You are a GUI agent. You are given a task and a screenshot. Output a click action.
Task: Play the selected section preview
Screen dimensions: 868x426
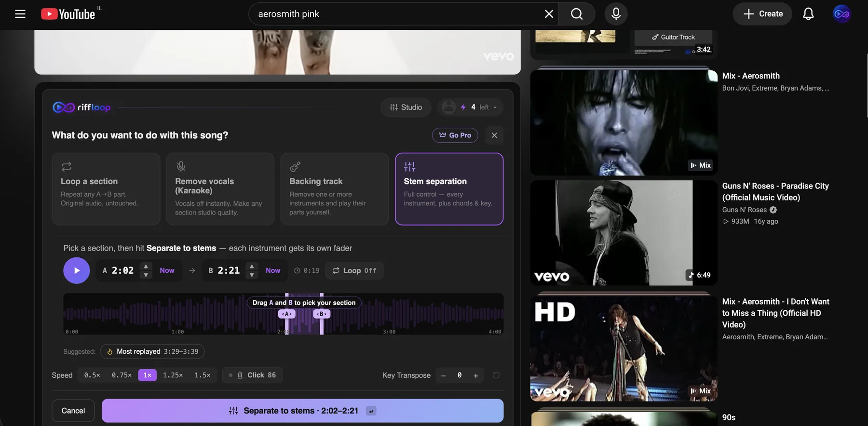[77, 270]
